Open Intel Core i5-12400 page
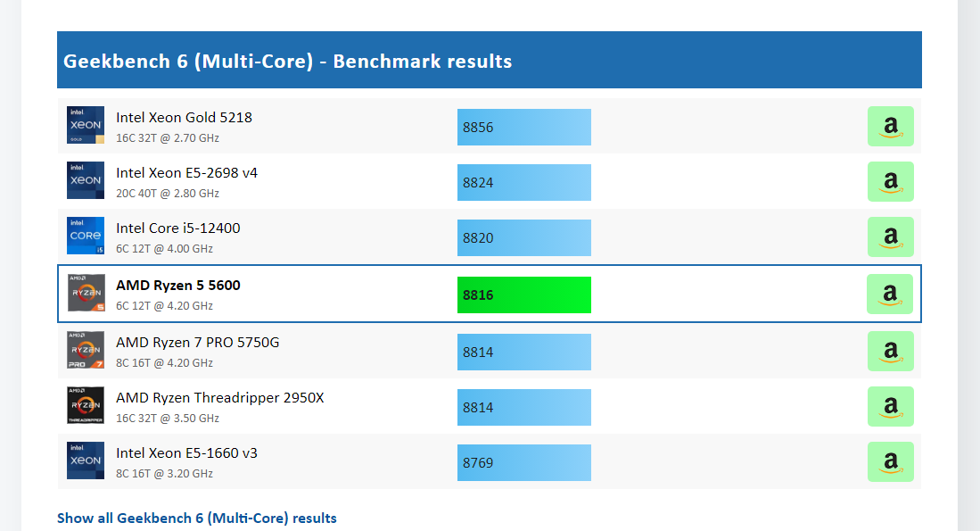Screen dimensions: 980x531 pos(178,228)
